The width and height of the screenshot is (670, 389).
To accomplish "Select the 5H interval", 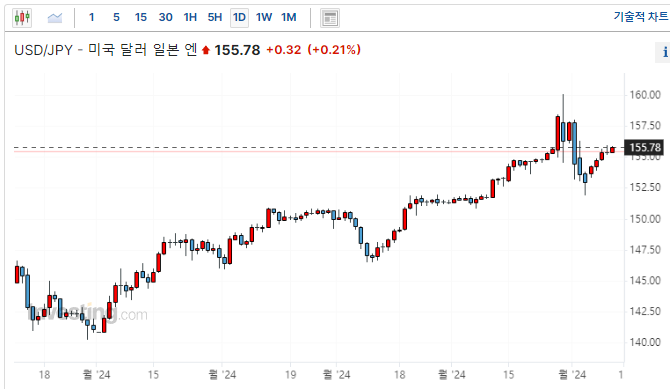I will pos(215,18).
